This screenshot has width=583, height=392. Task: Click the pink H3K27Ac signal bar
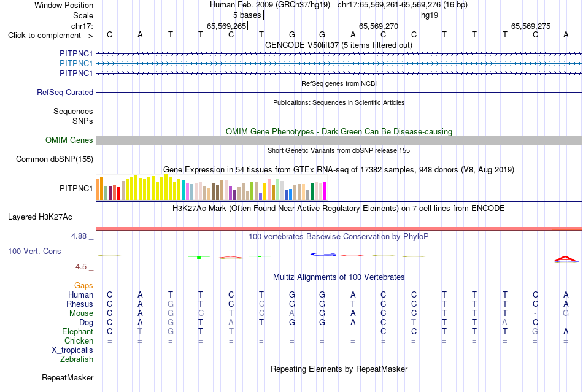click(x=339, y=228)
